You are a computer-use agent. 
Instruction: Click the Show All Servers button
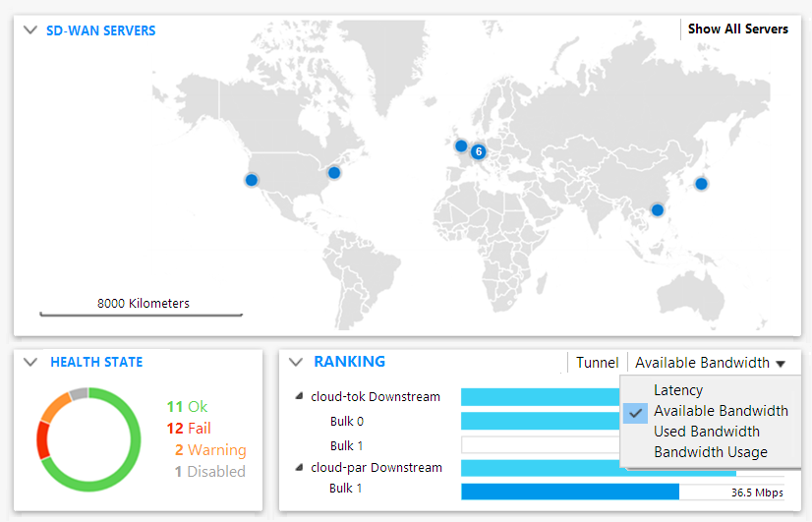pos(737,29)
